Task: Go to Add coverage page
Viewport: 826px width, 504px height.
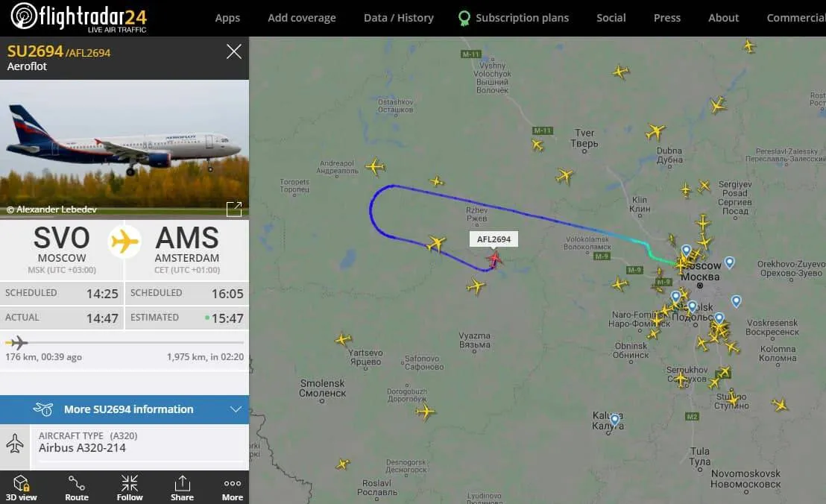Action: [x=301, y=18]
